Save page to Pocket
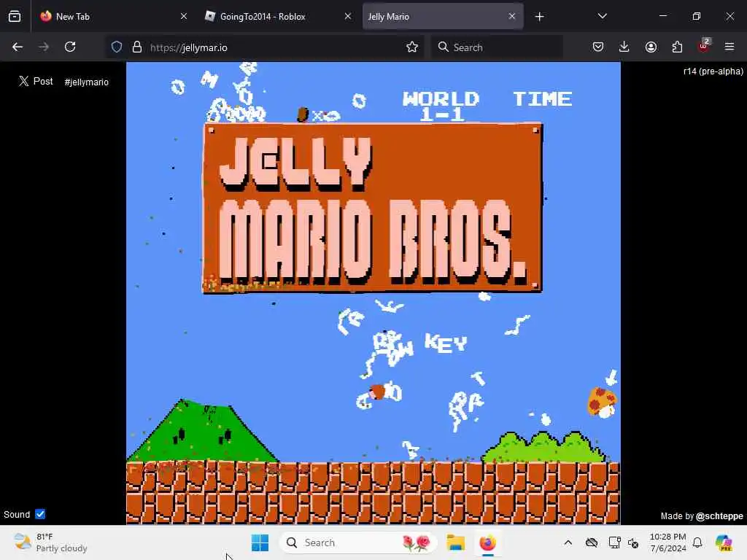The height and width of the screenshot is (560, 747). (598, 47)
